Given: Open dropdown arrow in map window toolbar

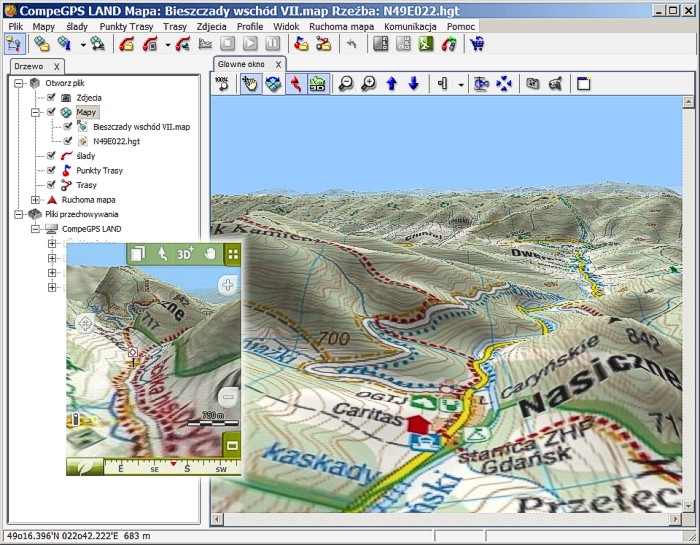Looking at the screenshot, I should pyautogui.click(x=461, y=84).
